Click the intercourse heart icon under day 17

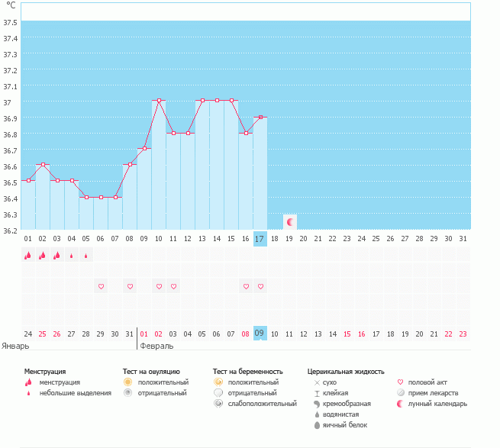pos(260,286)
